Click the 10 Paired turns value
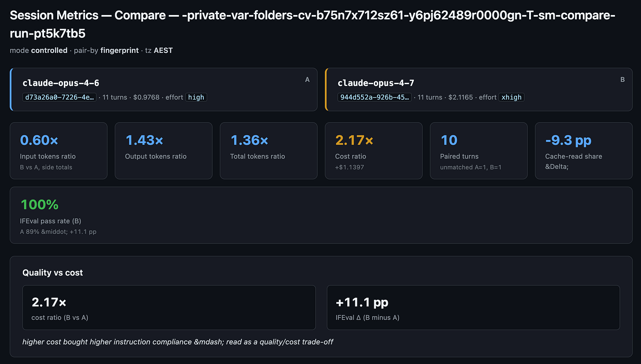This screenshot has height=364, width=641. click(449, 140)
